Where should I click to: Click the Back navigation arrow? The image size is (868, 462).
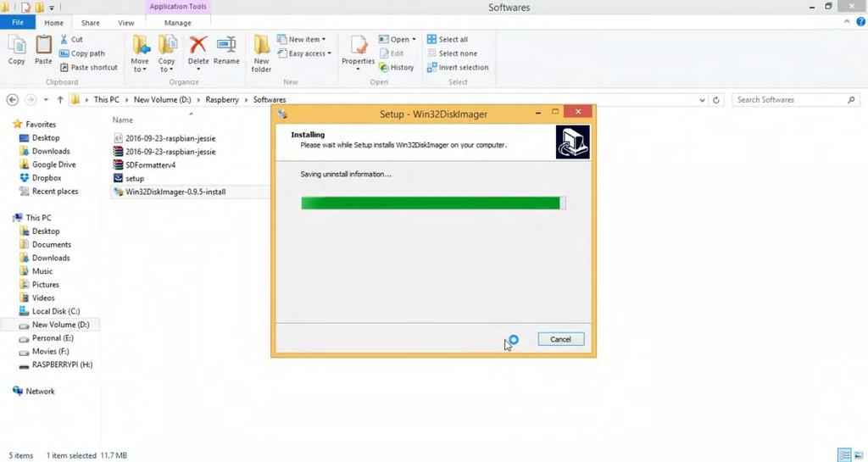12,99
